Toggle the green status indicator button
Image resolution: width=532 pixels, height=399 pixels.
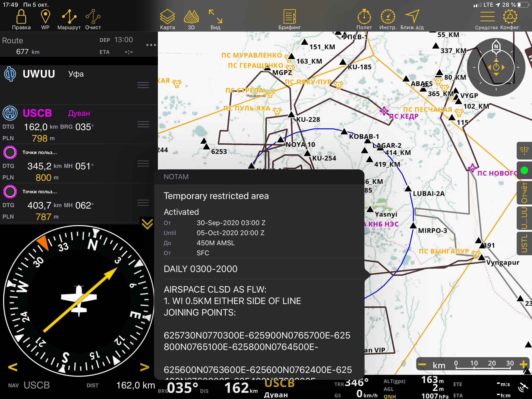pos(524,171)
